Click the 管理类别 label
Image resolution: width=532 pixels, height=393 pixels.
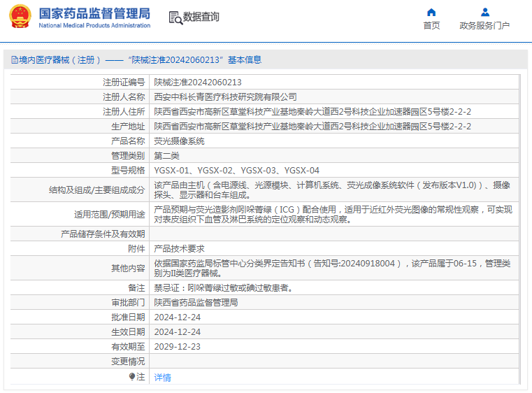pyautogui.click(x=128, y=156)
